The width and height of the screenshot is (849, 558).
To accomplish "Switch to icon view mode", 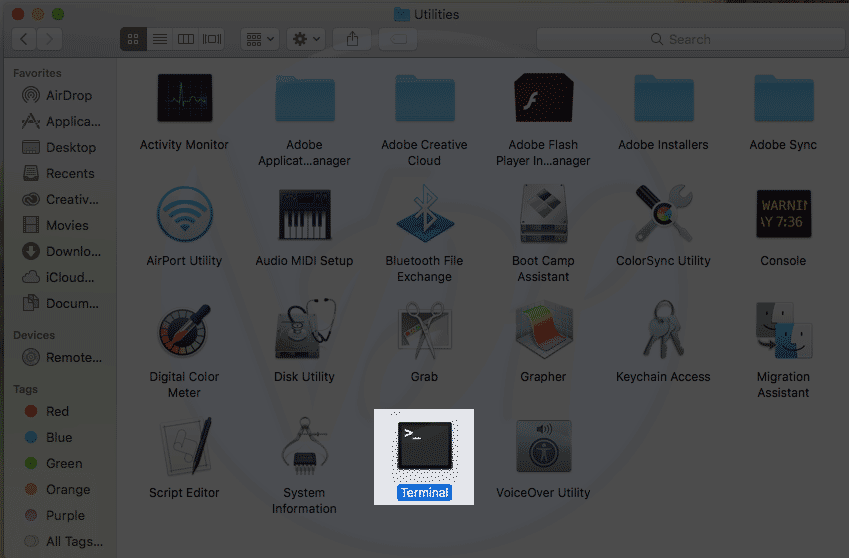I will point(134,39).
